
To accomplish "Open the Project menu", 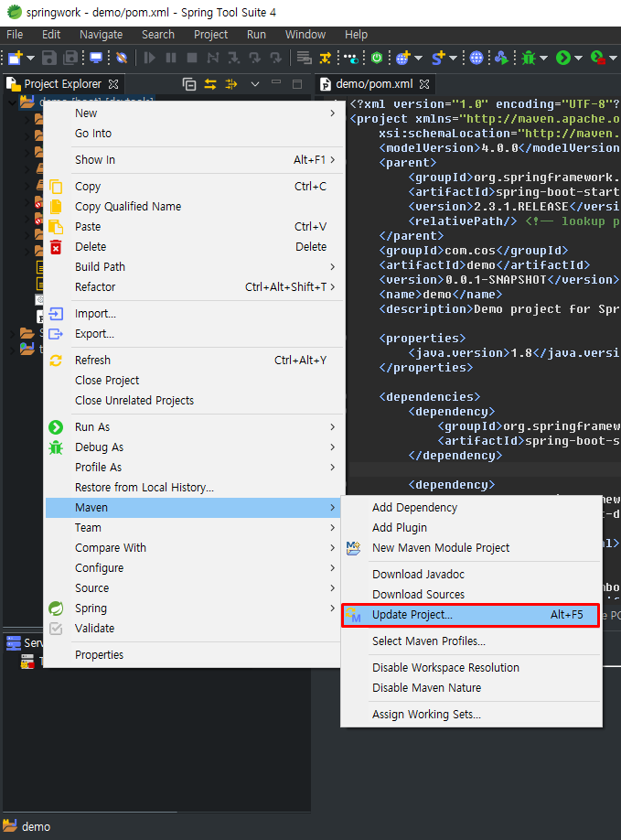I will pyautogui.click(x=210, y=34).
